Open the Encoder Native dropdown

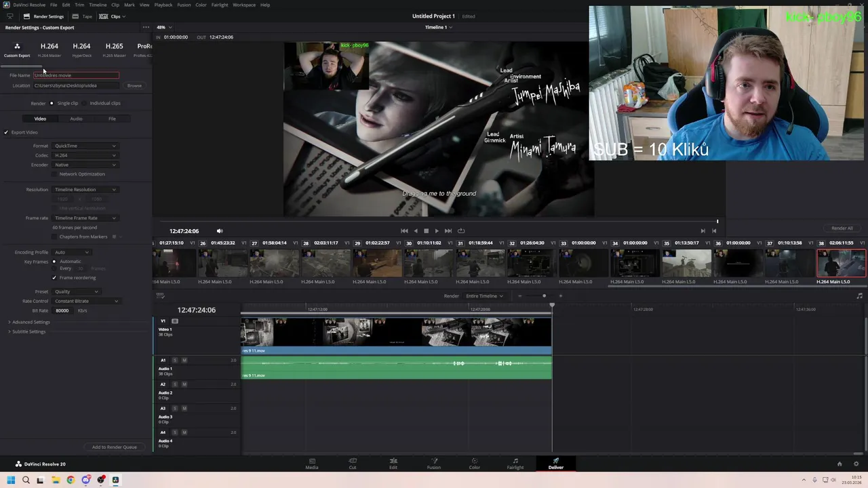tap(85, 165)
